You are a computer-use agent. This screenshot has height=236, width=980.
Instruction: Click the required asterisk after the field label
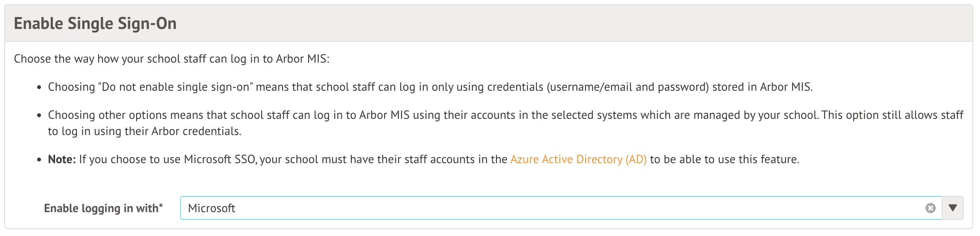[161, 206]
